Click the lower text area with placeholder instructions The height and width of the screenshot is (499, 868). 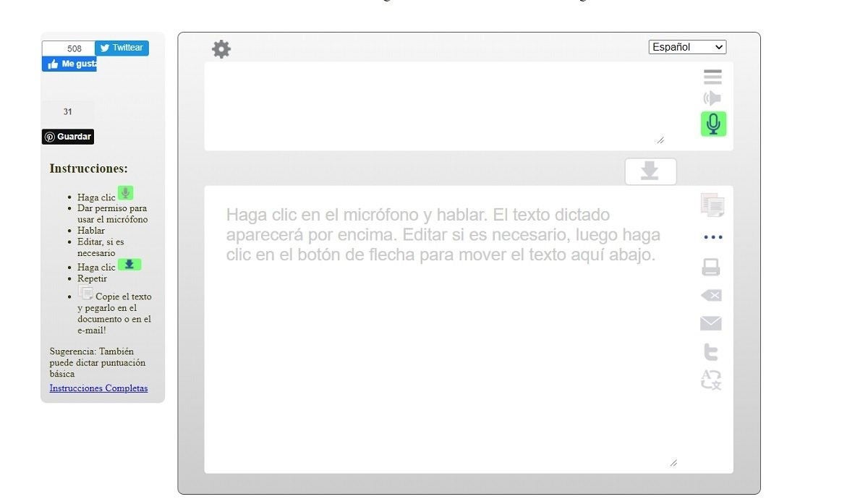coord(441,325)
